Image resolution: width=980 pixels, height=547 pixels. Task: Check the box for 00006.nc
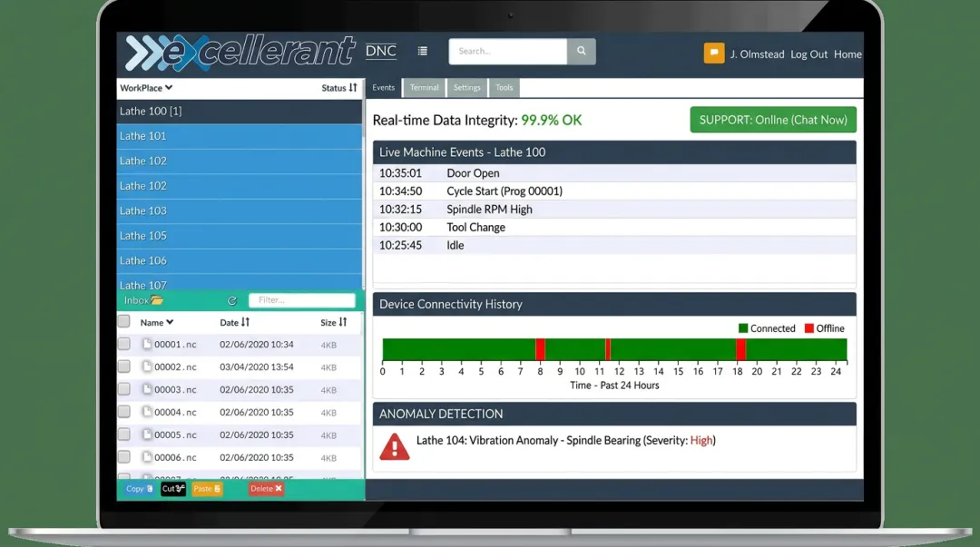point(123,457)
